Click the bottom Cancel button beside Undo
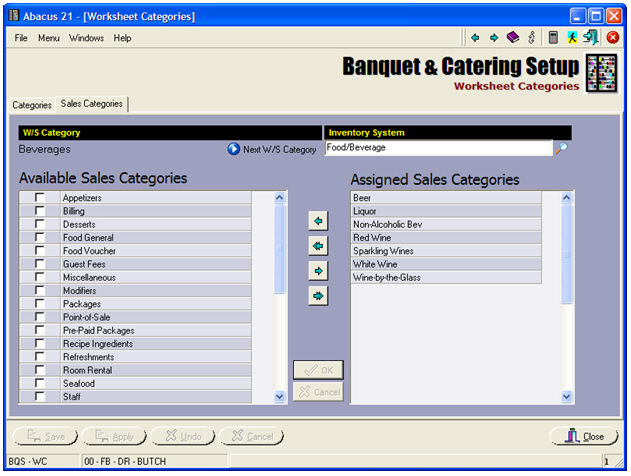 (252, 436)
